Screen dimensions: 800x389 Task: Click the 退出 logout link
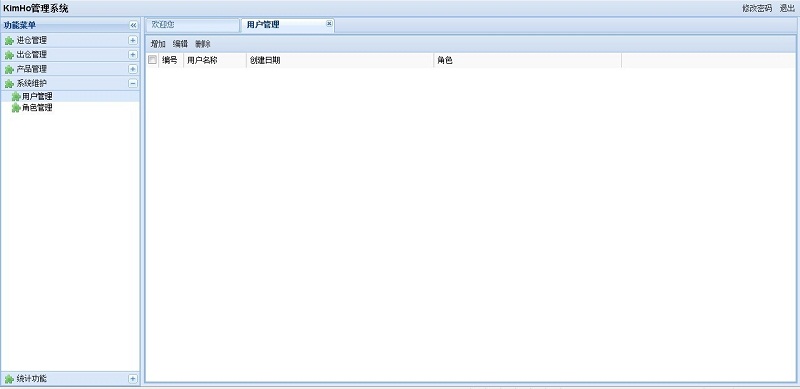pyautogui.click(x=787, y=8)
